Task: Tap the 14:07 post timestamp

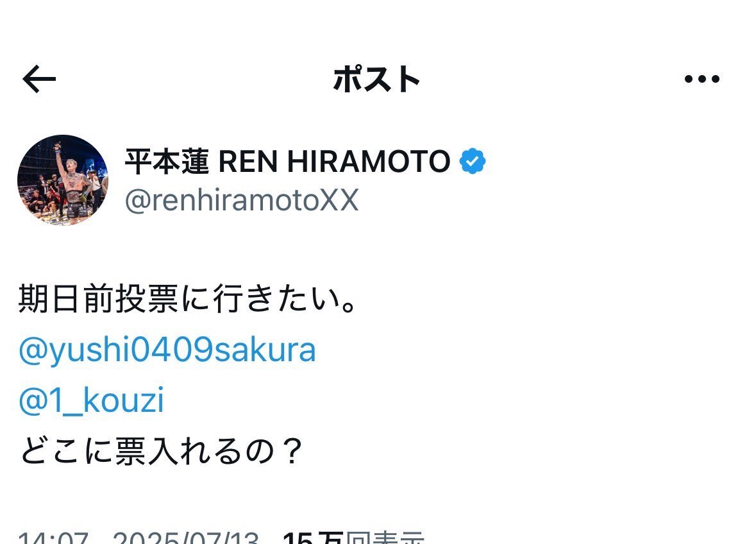Action: [x=53, y=537]
